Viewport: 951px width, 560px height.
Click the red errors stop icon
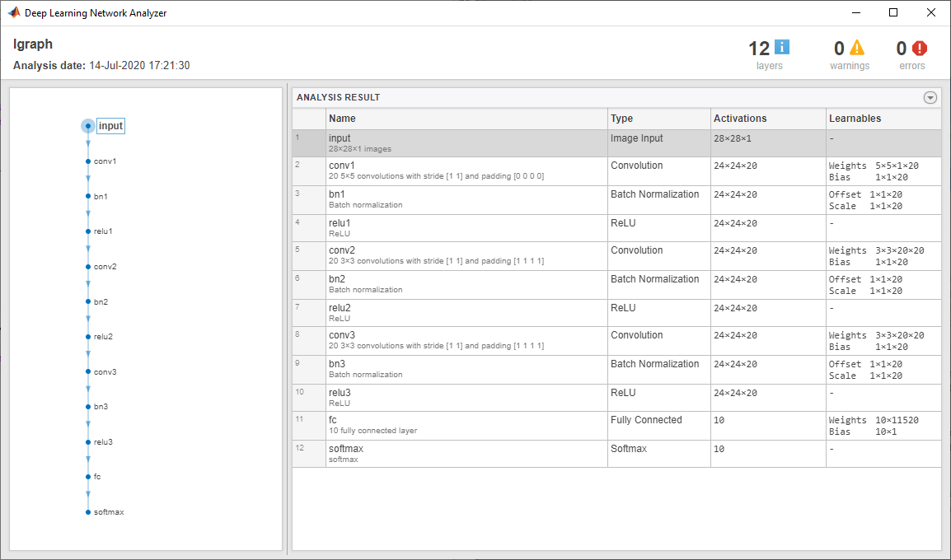pyautogui.click(x=920, y=48)
